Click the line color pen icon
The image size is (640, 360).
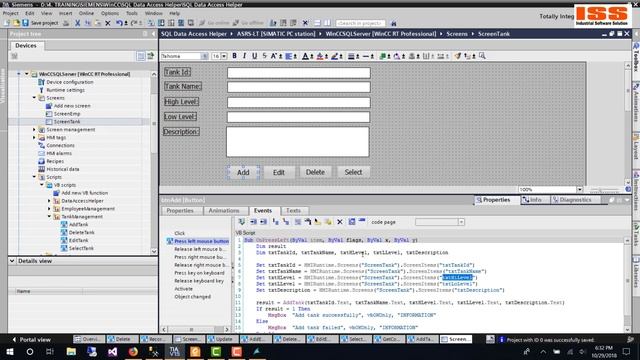coord(335,56)
